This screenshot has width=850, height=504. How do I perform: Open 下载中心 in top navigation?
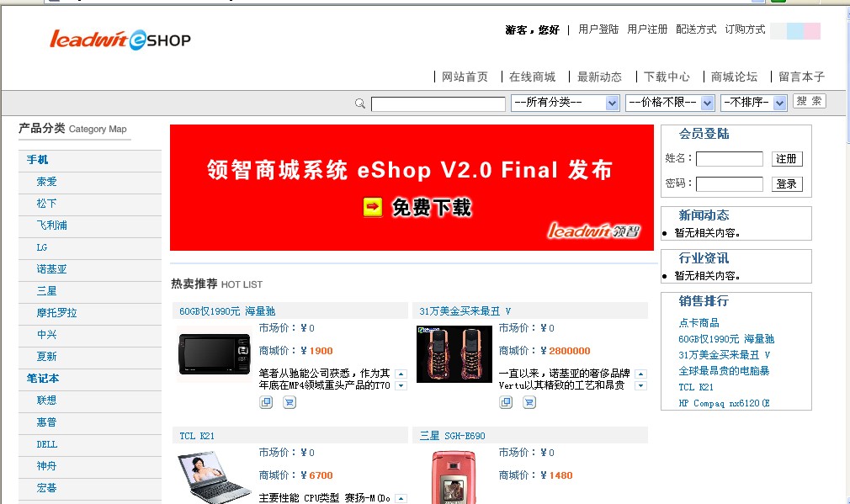click(667, 77)
